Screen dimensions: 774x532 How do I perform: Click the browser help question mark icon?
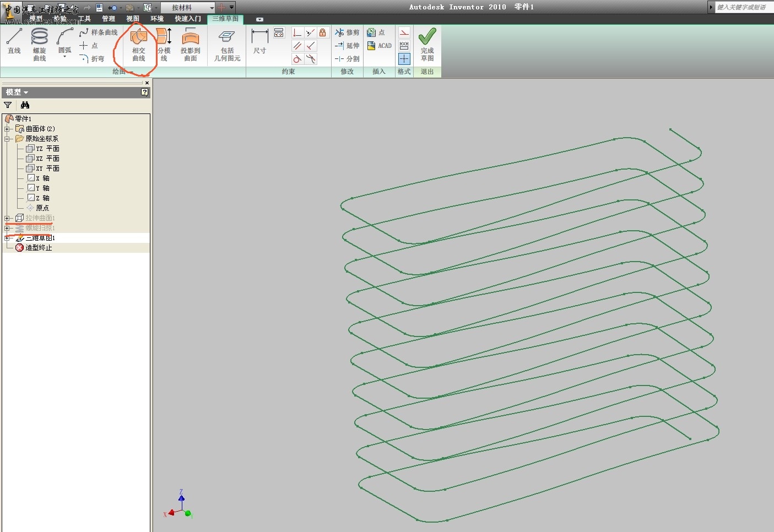click(145, 93)
